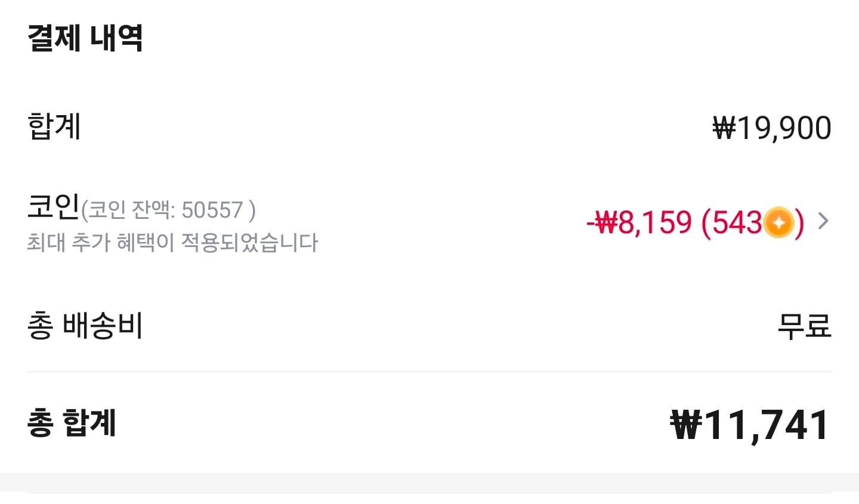
Task: Select the 총 배송비 row
Action: click(85, 327)
